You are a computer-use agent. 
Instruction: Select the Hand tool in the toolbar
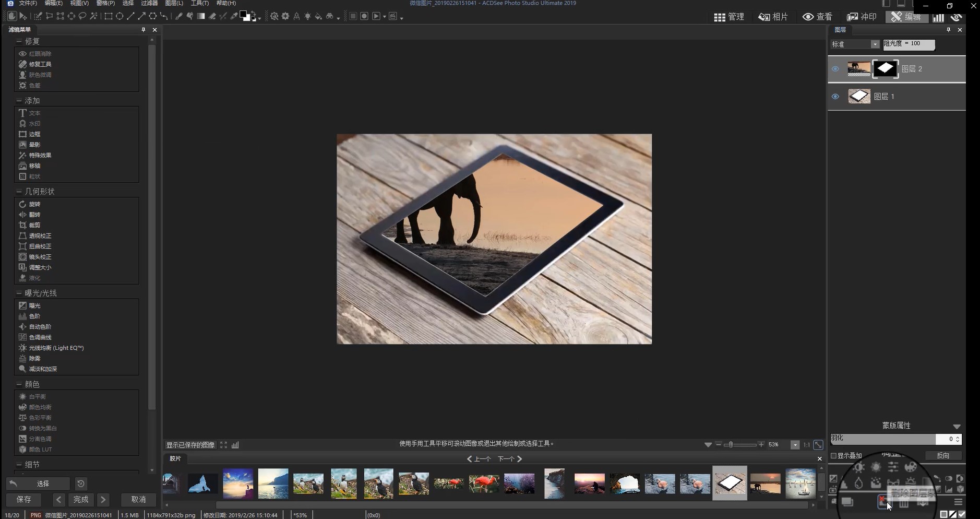11,16
